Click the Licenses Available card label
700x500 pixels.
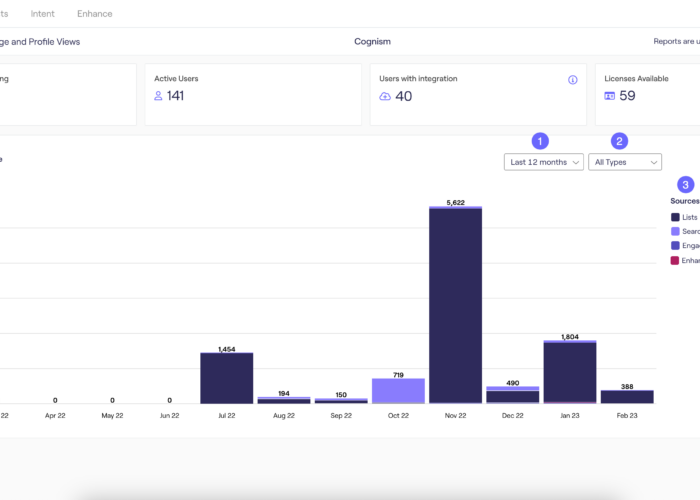point(636,79)
